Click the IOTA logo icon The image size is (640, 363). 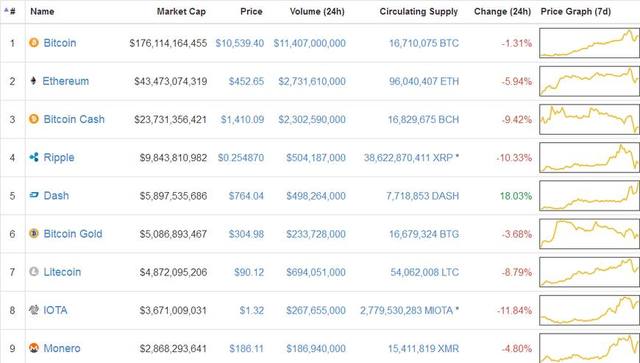(34, 310)
